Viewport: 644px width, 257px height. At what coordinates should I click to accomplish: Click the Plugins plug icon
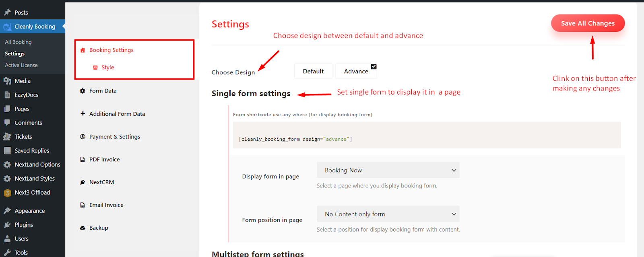(x=7, y=225)
